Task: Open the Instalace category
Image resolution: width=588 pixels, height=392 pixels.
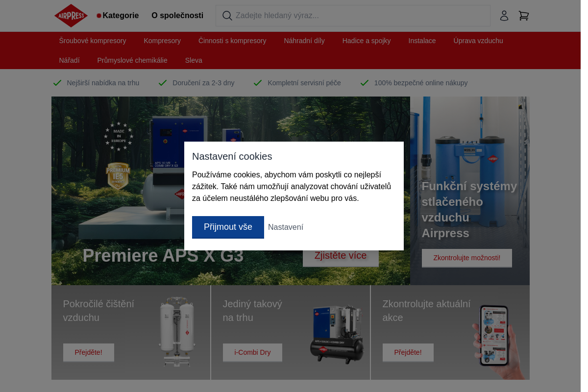Action: (422, 41)
